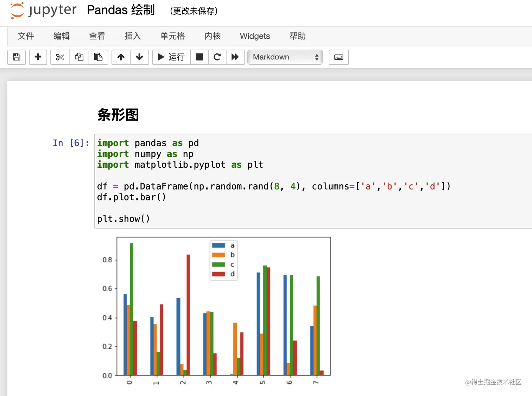
Task: Click orange legend swatch for b
Action: coord(218,255)
